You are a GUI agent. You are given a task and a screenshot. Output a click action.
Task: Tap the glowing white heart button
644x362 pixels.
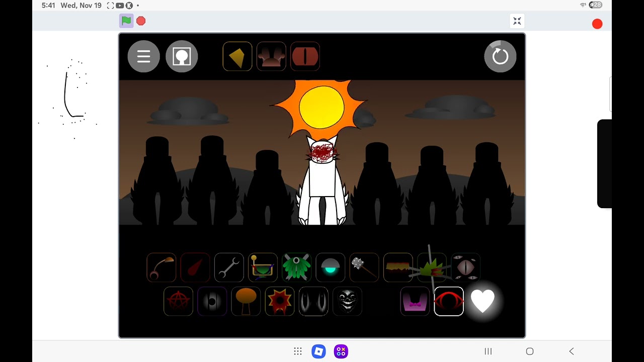click(482, 301)
